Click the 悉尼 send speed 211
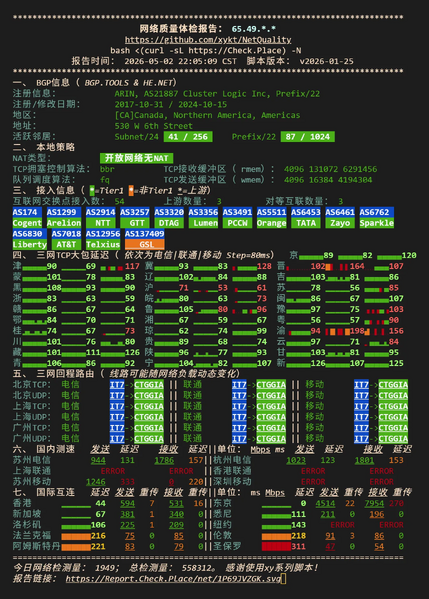The width and height of the screenshot is (429, 599). (328, 514)
